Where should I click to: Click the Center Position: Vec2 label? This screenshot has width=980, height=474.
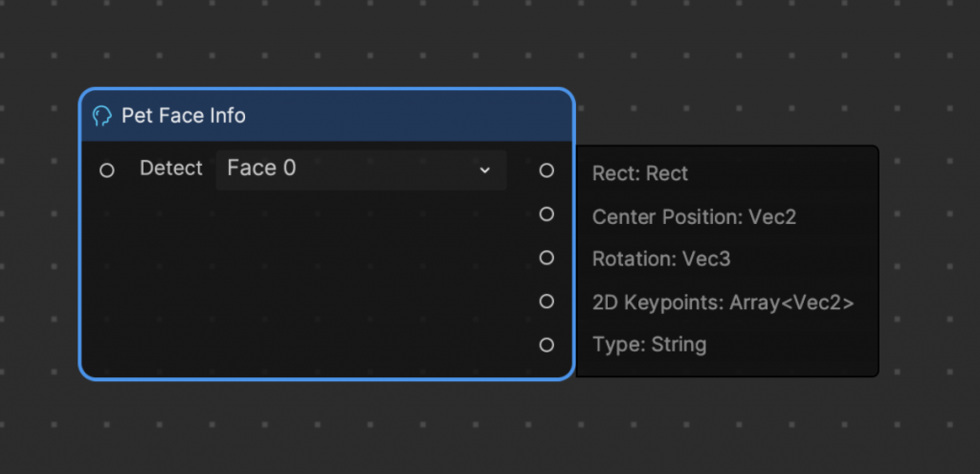[695, 217]
